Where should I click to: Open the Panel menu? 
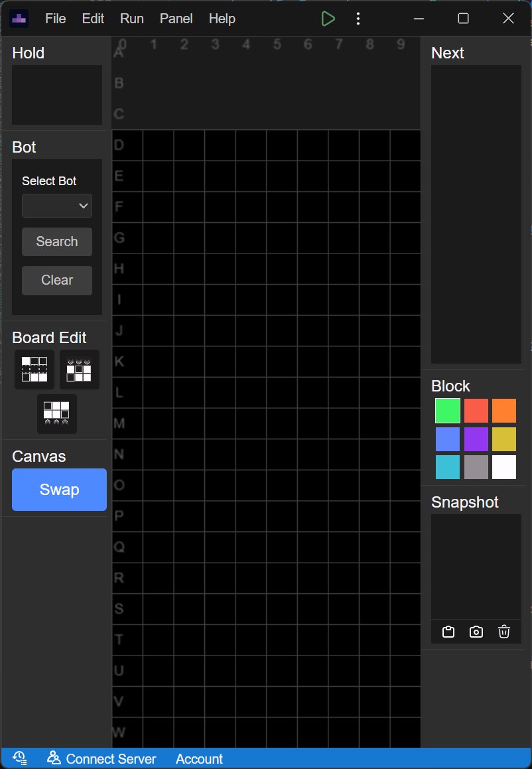(x=176, y=19)
